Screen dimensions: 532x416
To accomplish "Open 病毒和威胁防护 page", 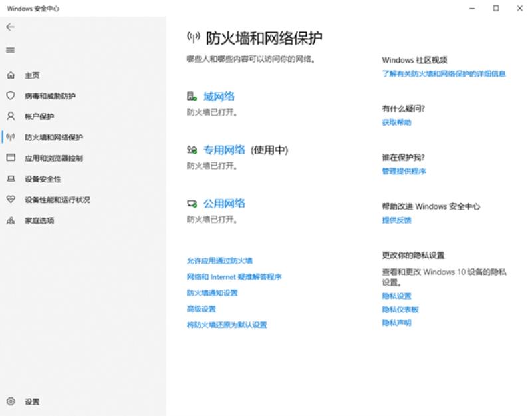I will pos(50,96).
